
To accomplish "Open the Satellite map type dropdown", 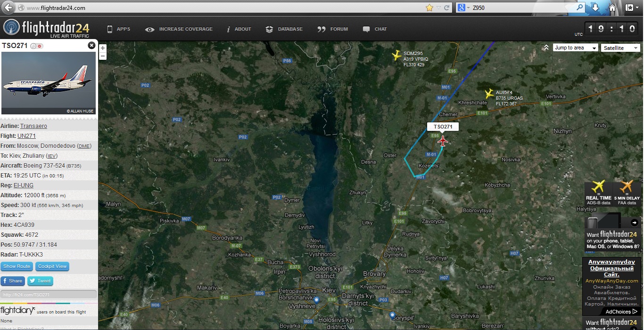I will tap(620, 48).
